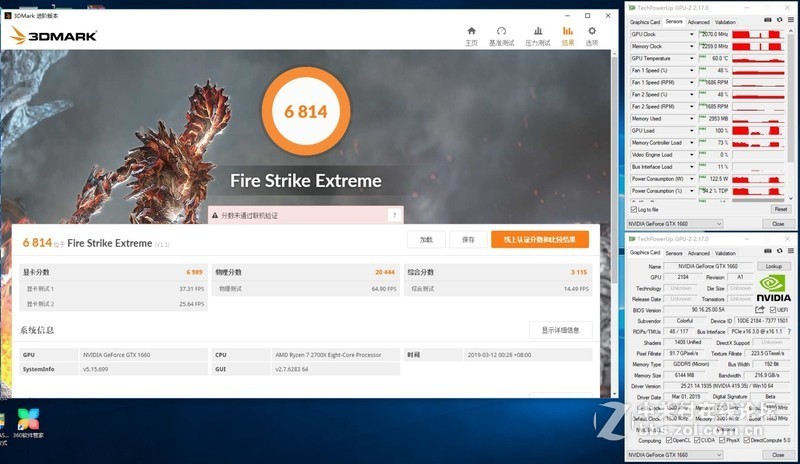Switch to Sensors tab in lower GPU-Z window
The height and width of the screenshot is (464, 800).
[x=673, y=253]
